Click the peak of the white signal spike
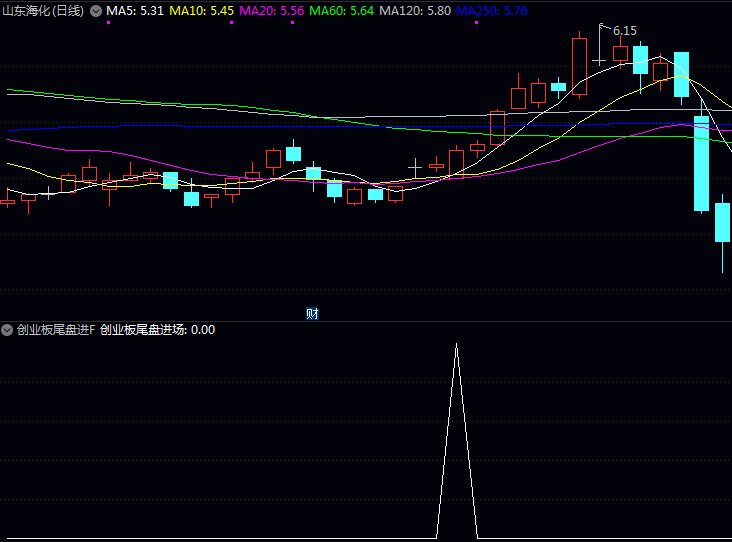Viewport: 732px width, 542px height. tap(457, 345)
